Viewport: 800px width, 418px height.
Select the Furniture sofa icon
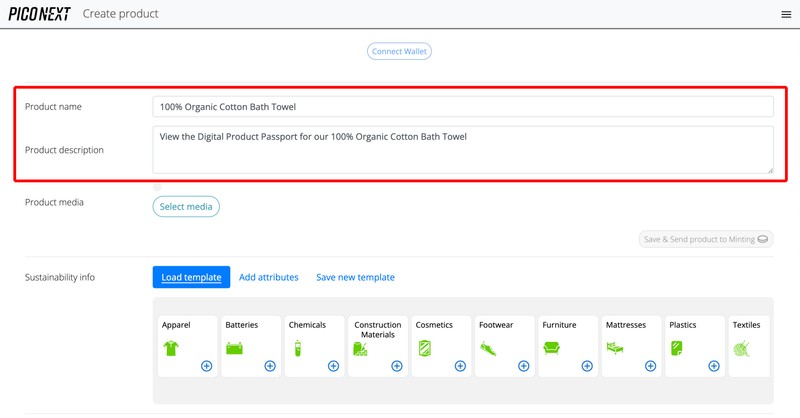pos(551,348)
